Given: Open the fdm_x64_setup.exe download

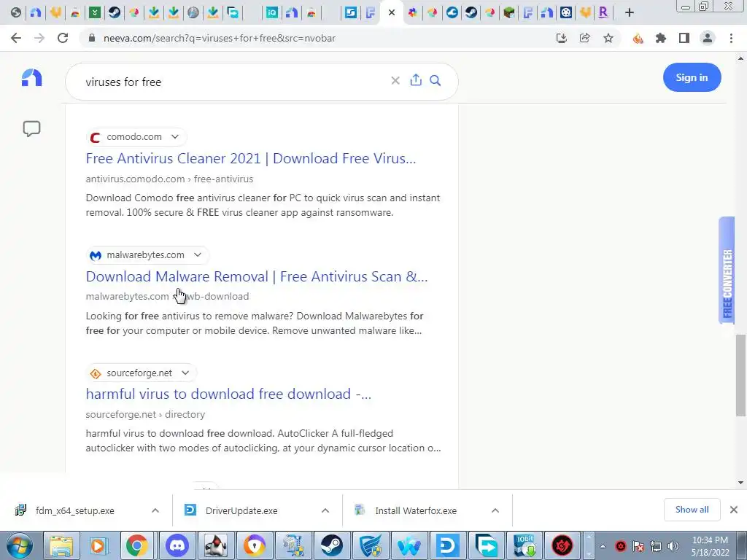Looking at the screenshot, I should coord(75,510).
